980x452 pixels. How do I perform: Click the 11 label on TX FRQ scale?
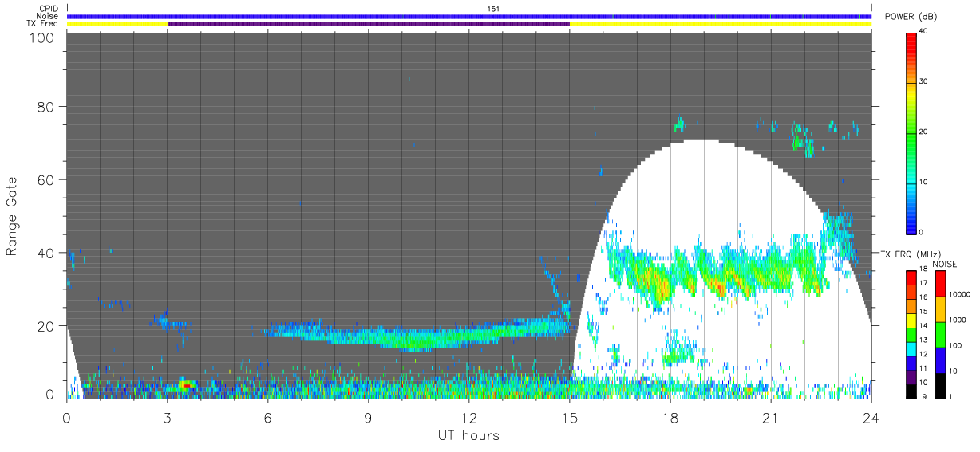pos(924,369)
